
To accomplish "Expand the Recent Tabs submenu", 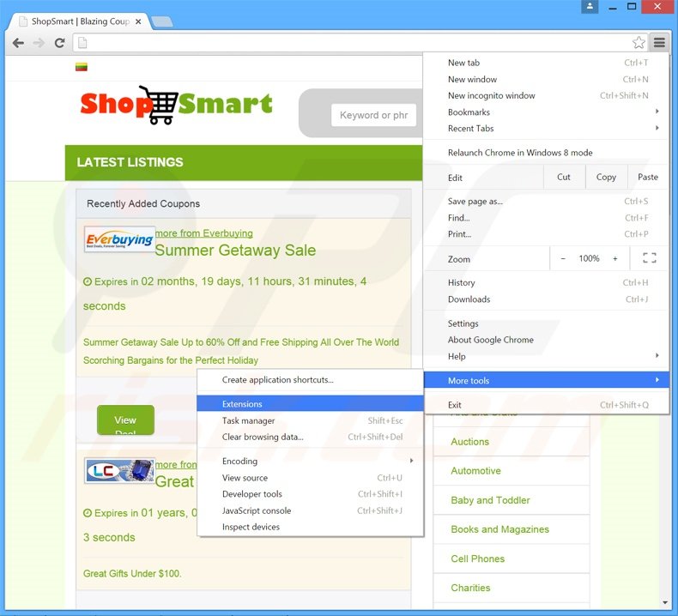I will (x=546, y=129).
